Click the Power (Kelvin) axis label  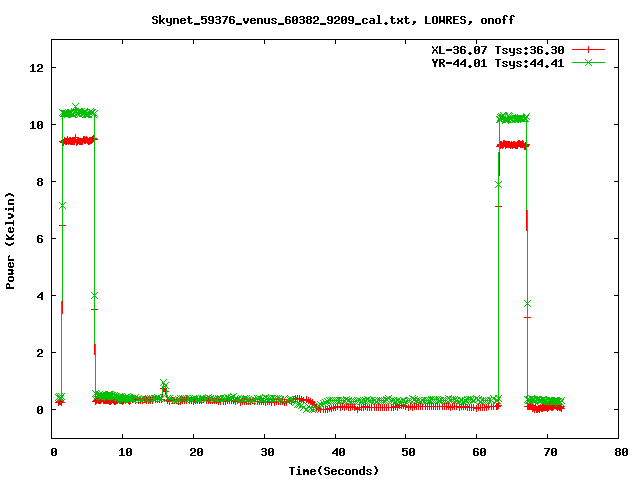(x=10, y=241)
